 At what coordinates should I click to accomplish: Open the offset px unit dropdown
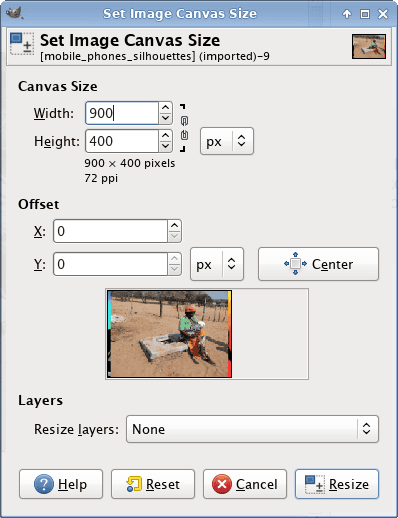tap(217, 264)
